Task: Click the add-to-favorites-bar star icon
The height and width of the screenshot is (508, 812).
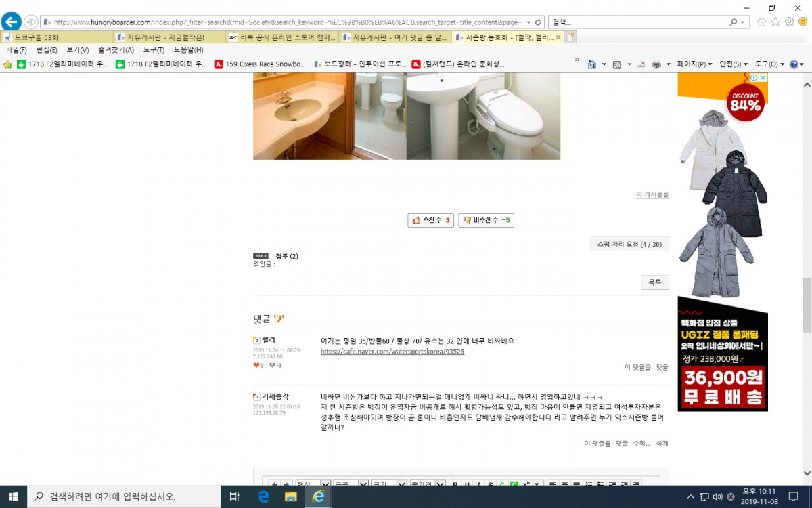Action: pos(8,64)
